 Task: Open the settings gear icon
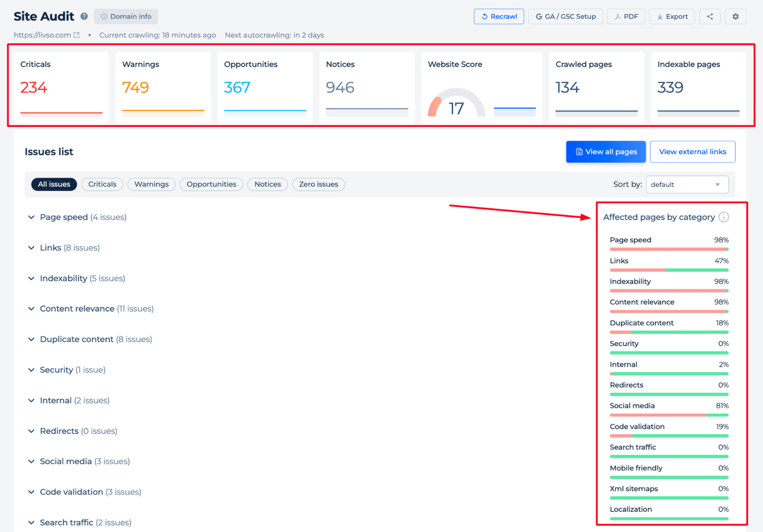(736, 16)
